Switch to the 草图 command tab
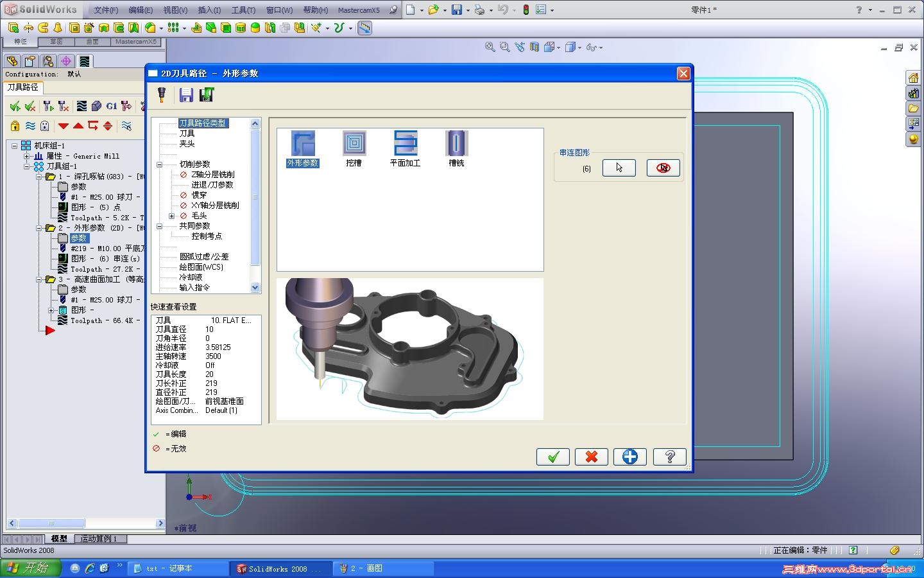 coord(56,42)
